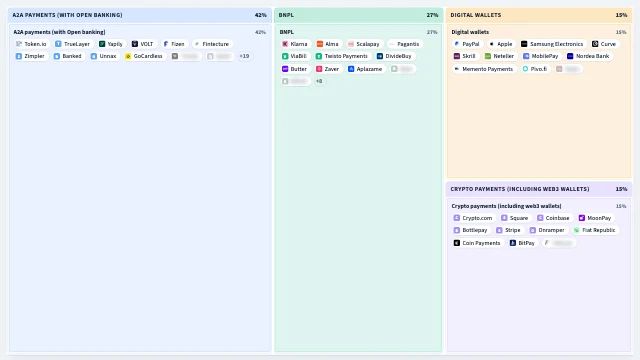Open the TrueLayer company chip
The image size is (640, 360).
tap(72, 44)
